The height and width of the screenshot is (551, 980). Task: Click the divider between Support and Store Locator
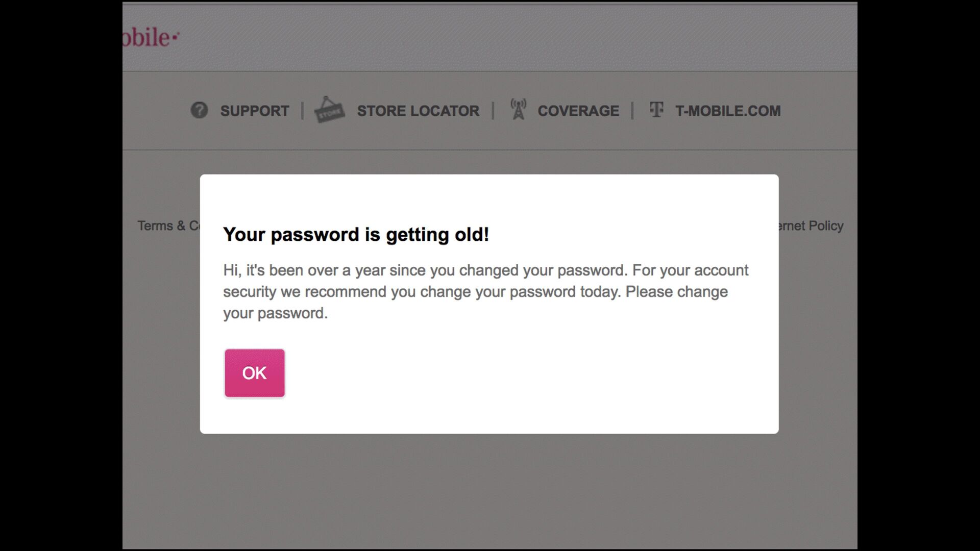coord(302,111)
